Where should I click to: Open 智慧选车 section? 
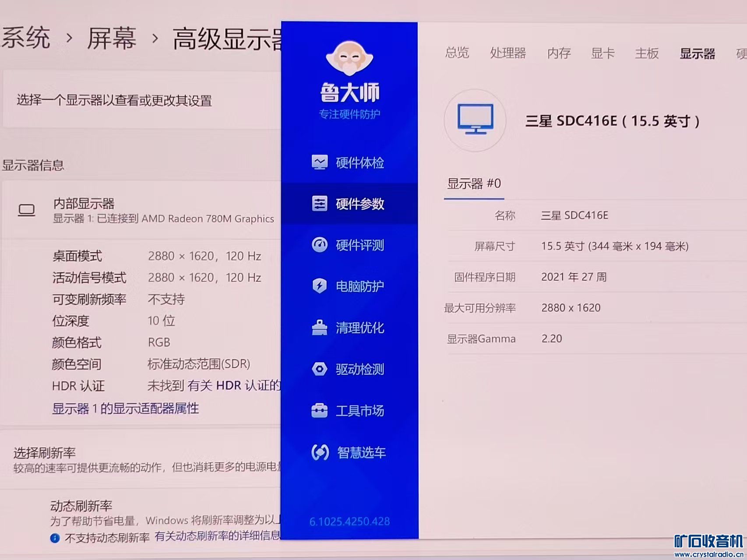pyautogui.click(x=349, y=452)
